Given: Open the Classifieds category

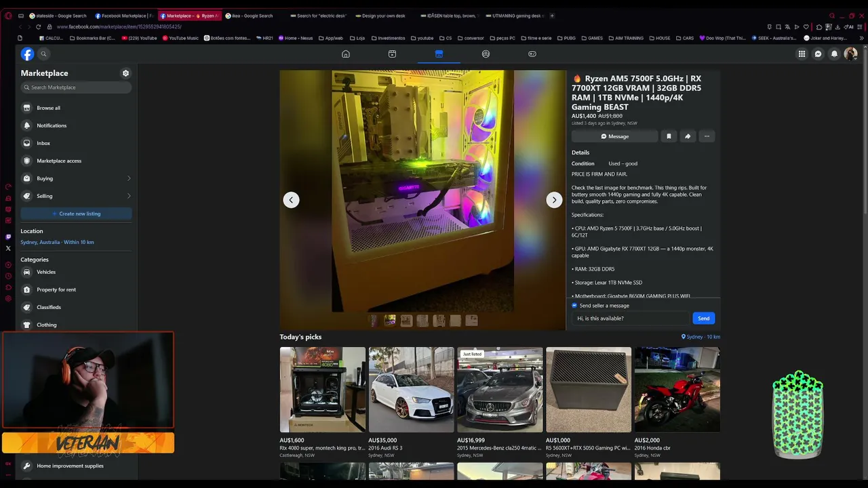Looking at the screenshot, I should [76, 307].
